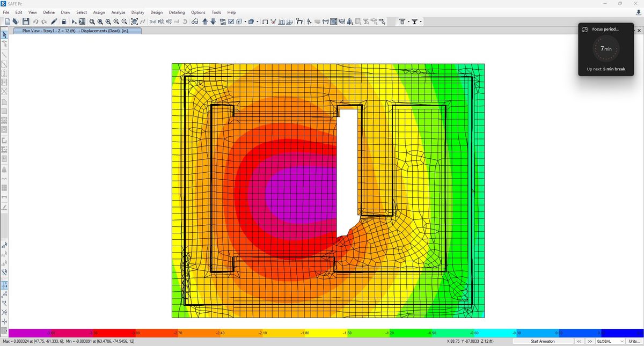Viewport: 644px width, 346px height.
Task: Open the Display menu
Action: point(137,12)
